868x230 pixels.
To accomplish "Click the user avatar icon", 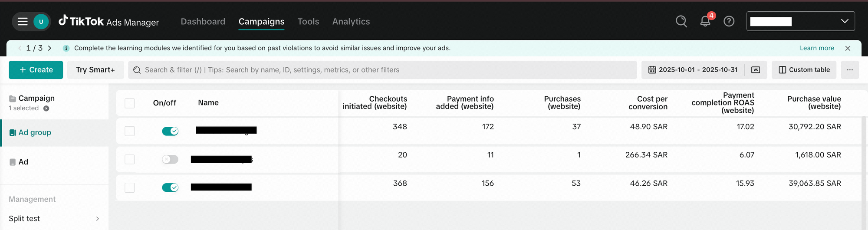I will (x=41, y=21).
